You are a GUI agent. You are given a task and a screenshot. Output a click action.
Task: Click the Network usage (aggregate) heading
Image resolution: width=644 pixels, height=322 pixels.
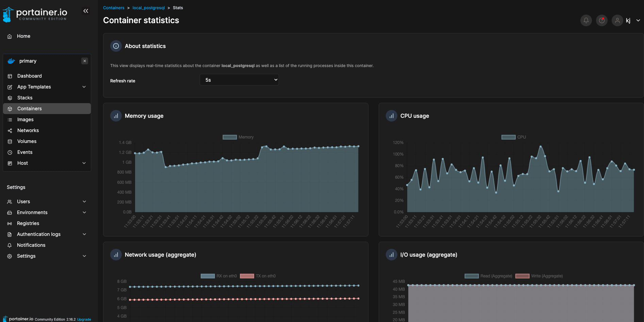point(161,255)
